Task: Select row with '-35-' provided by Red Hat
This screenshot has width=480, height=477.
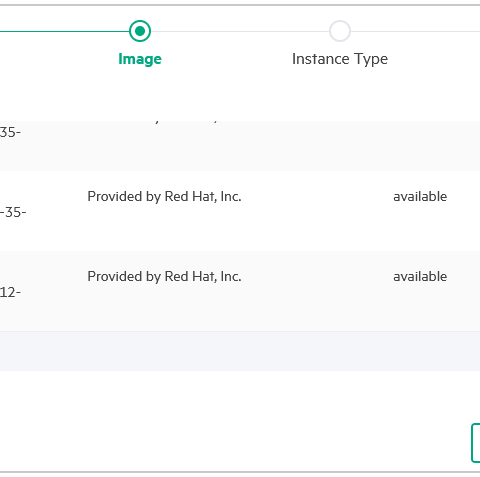Action: point(240,211)
